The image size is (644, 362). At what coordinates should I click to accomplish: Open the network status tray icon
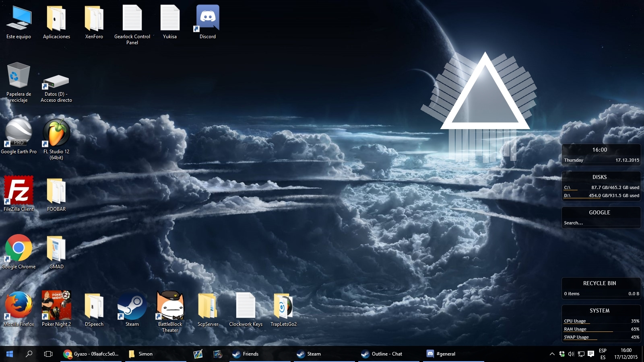(581, 354)
